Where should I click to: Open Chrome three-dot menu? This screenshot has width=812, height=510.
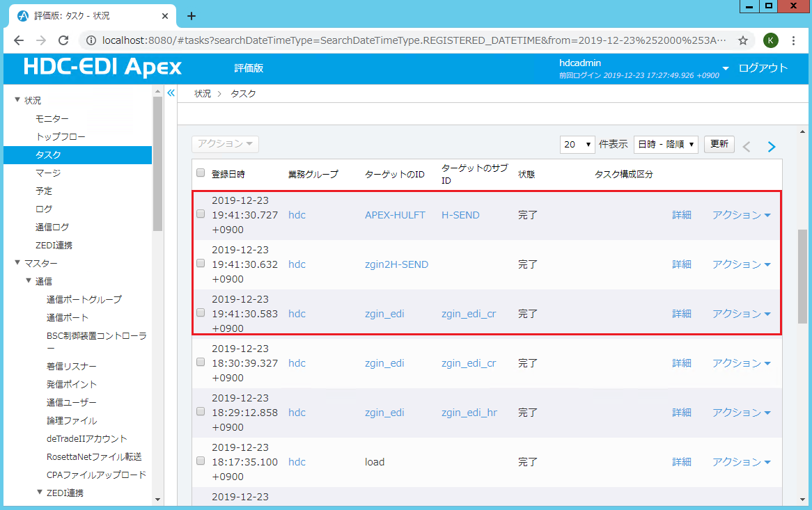(793, 40)
